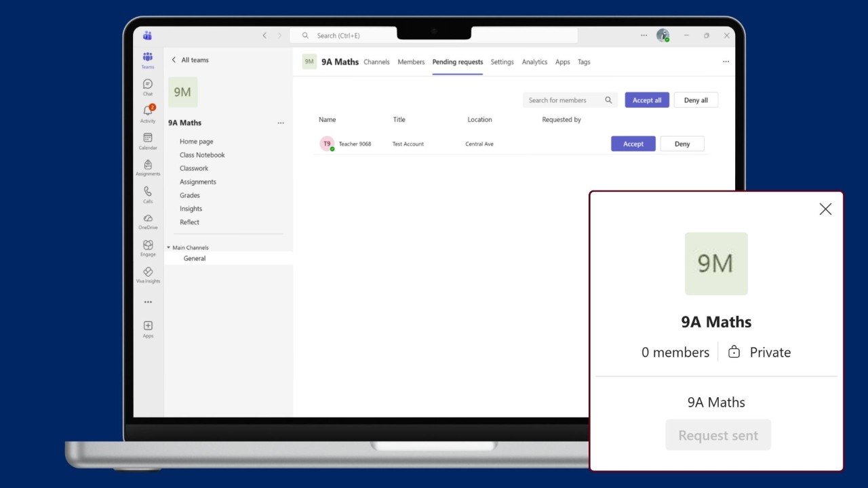Open the user profile avatar menu
This screenshot has height=488, width=868.
pyautogui.click(x=663, y=35)
